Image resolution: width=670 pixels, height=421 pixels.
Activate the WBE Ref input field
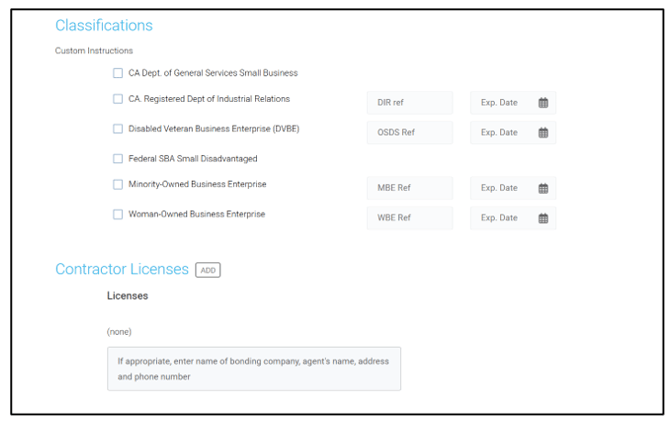(x=409, y=217)
